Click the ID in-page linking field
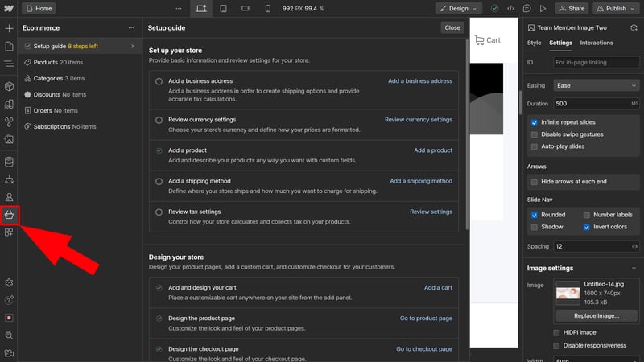644x362 pixels. [596, 62]
